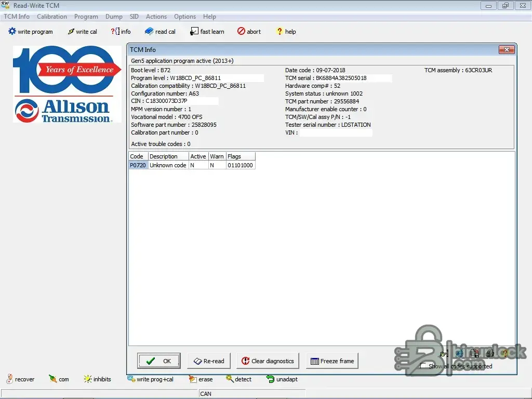Click the Read-Write TCM app icon in title bar

click(x=5, y=5)
